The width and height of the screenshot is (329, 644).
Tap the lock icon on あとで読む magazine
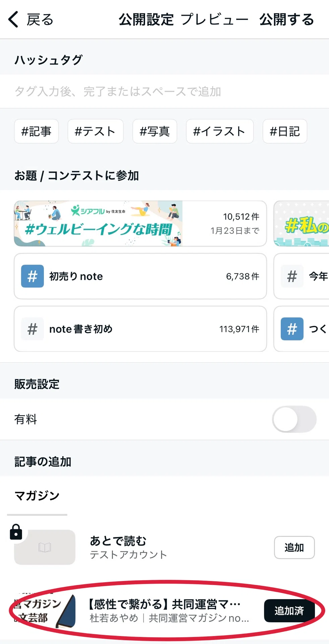click(x=16, y=532)
